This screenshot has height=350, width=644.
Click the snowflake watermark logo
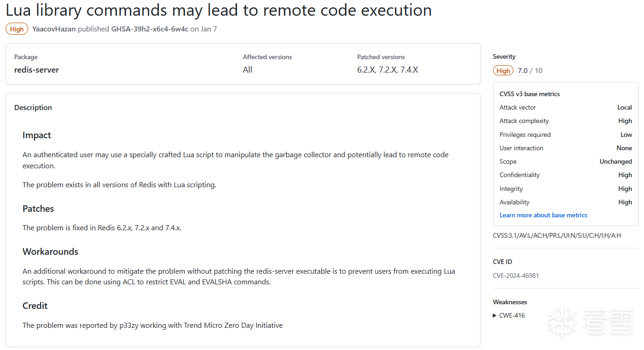point(562,321)
